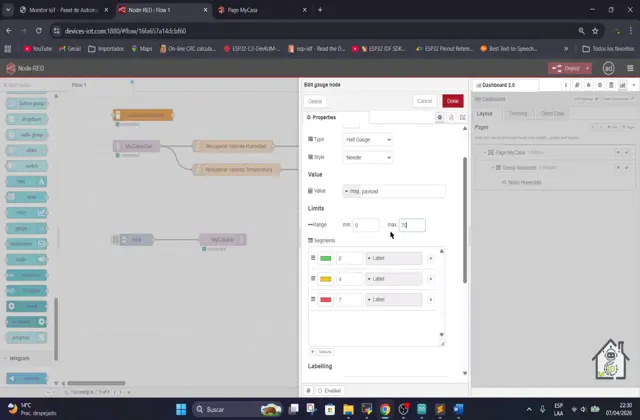Open the Deploy options dropdown arrow

pos(587,68)
